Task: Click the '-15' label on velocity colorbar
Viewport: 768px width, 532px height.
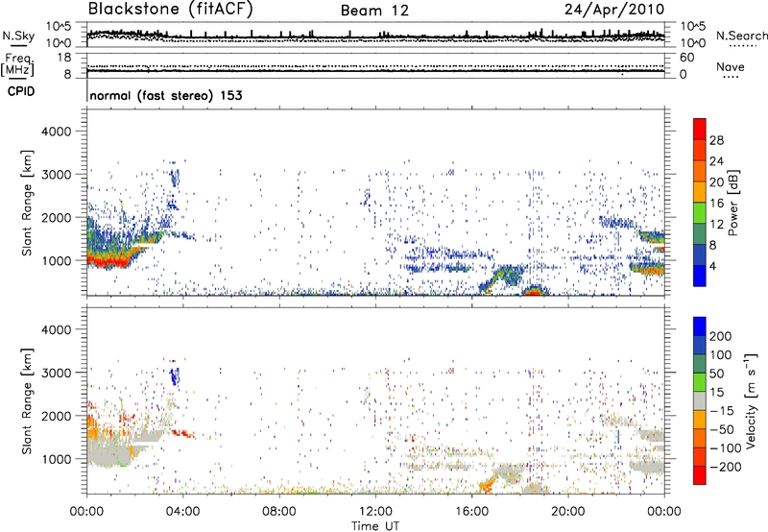Action: 722,410
